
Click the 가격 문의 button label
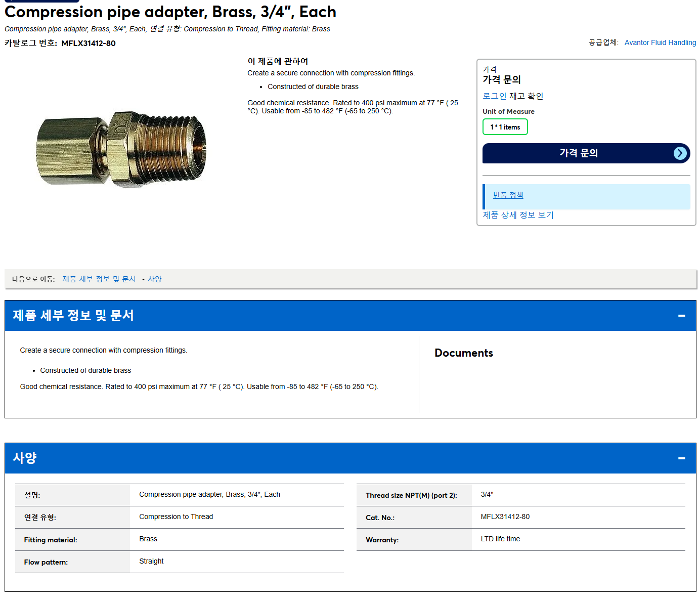coord(579,153)
